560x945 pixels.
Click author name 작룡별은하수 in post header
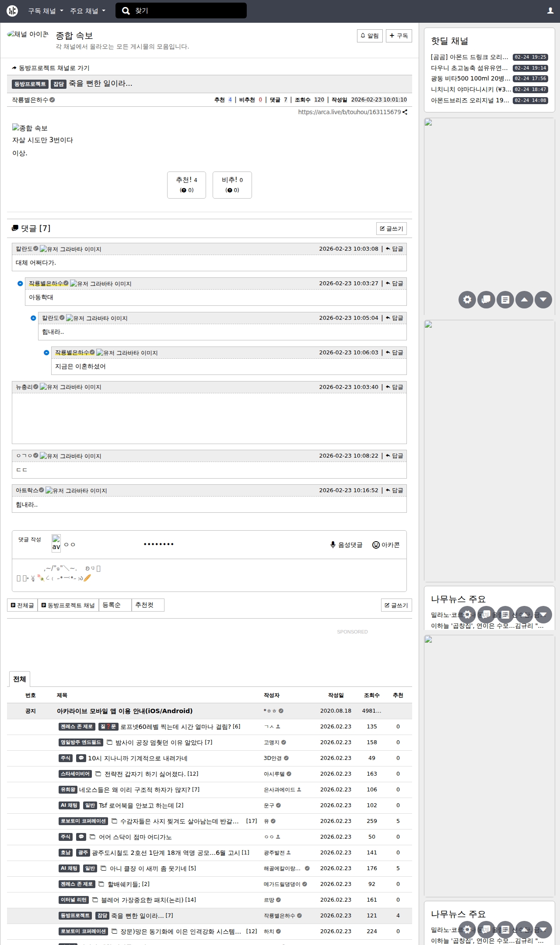pyautogui.click(x=30, y=100)
